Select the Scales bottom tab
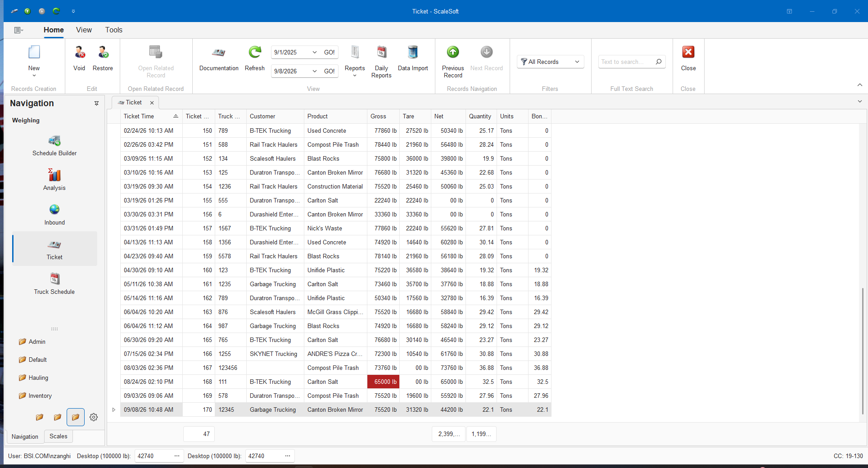 point(59,436)
